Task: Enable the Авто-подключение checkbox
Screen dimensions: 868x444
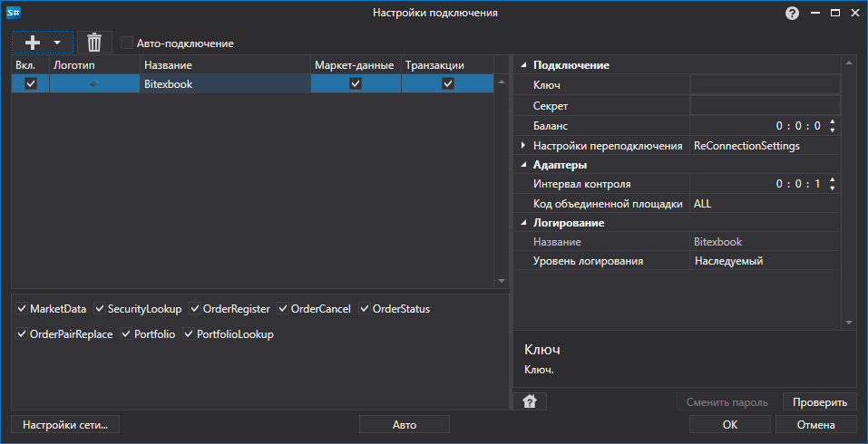Action: point(127,43)
